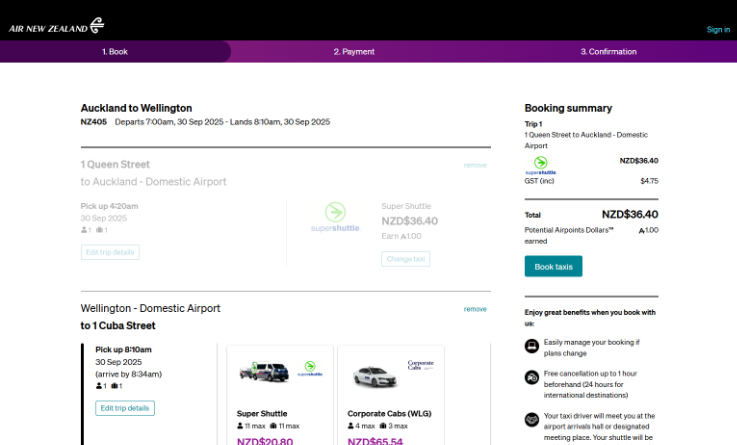Click Super Shuttle logo in Booking summary
This screenshot has width=737, height=445.
540,165
